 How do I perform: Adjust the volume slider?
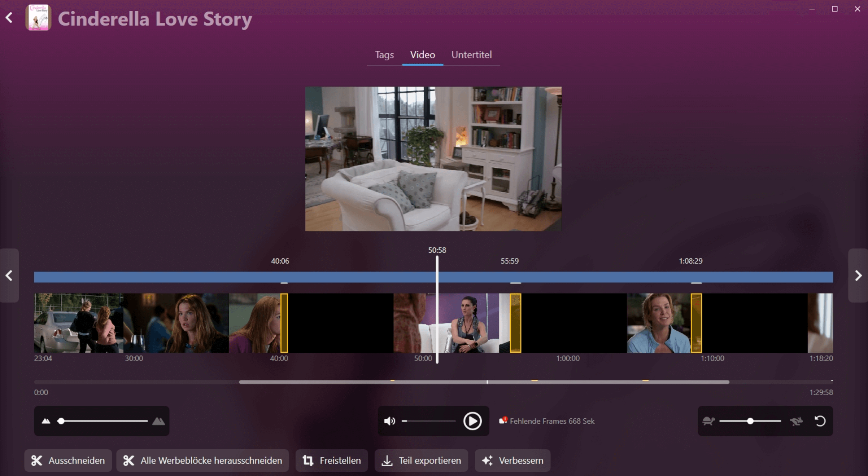[428, 421]
